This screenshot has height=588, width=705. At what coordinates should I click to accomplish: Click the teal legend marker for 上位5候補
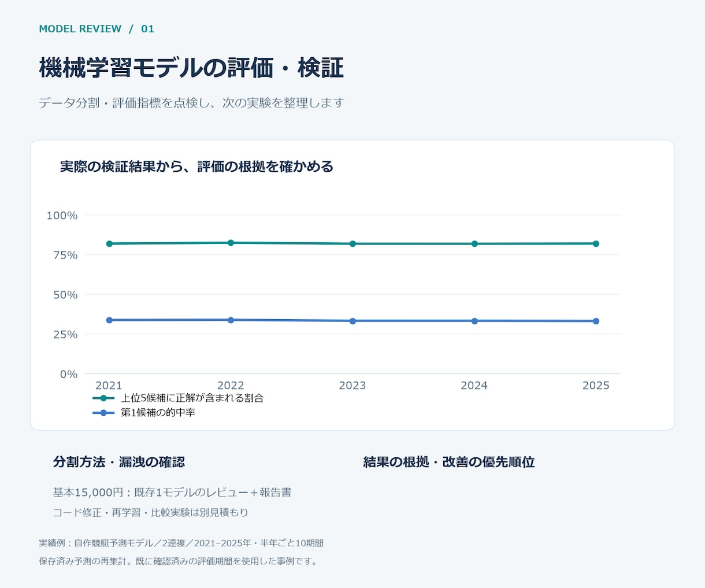point(103,398)
